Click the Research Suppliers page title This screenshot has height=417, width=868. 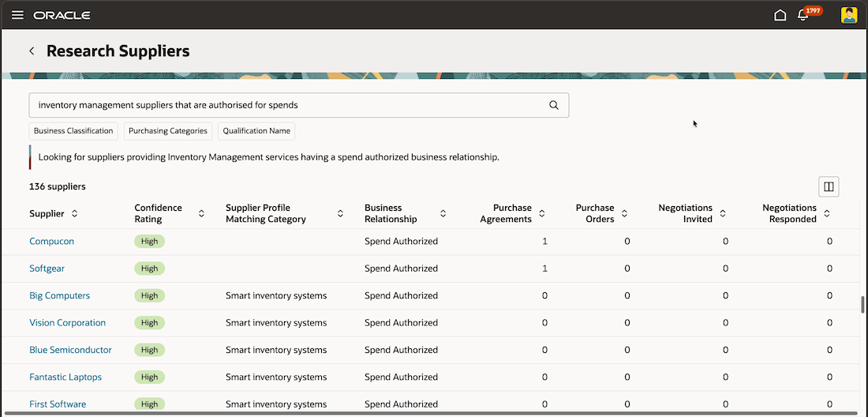point(118,51)
